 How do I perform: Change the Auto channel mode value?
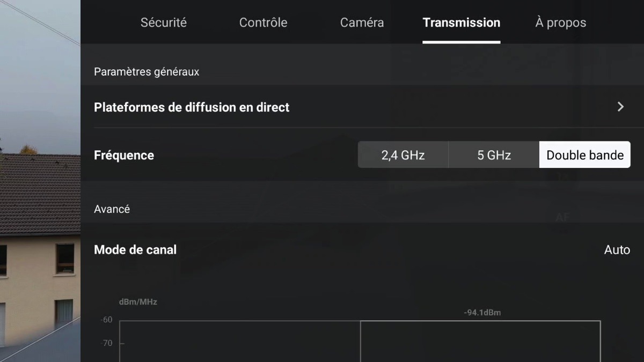pos(617,250)
